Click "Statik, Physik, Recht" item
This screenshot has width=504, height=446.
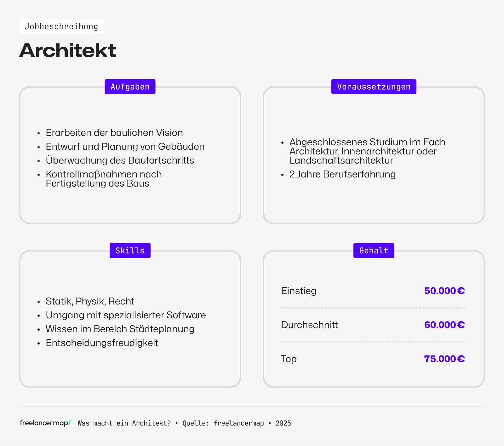pyautogui.click(x=90, y=301)
